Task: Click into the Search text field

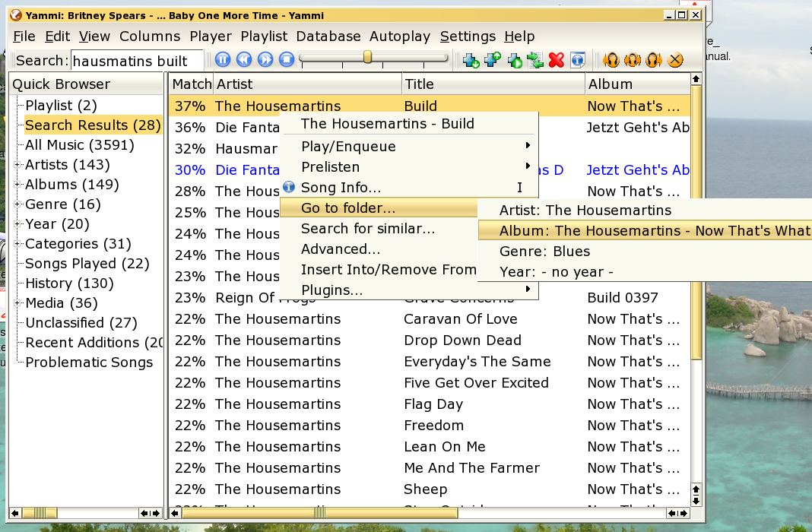Action: click(x=137, y=61)
